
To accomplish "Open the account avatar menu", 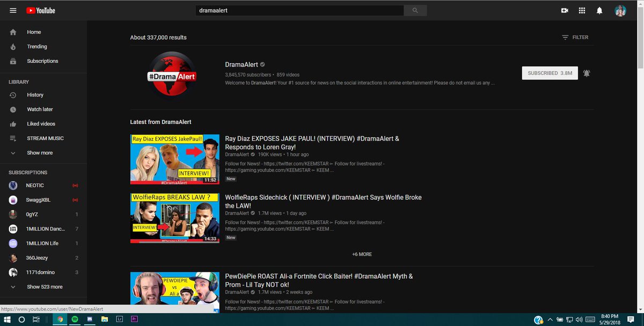I will 620,10.
